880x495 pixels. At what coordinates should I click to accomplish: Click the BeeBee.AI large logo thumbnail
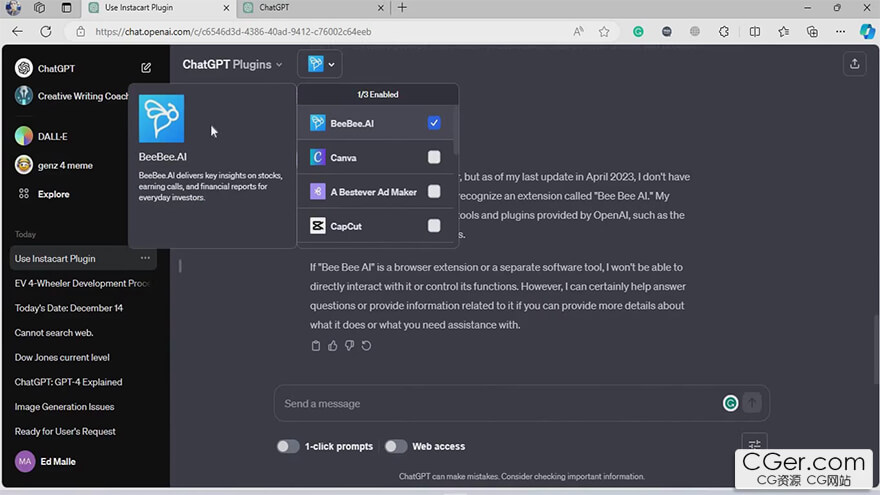point(162,118)
